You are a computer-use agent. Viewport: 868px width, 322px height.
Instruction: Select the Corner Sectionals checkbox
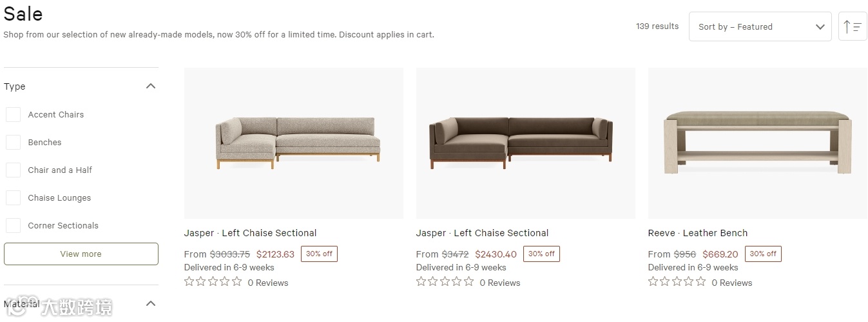14,225
